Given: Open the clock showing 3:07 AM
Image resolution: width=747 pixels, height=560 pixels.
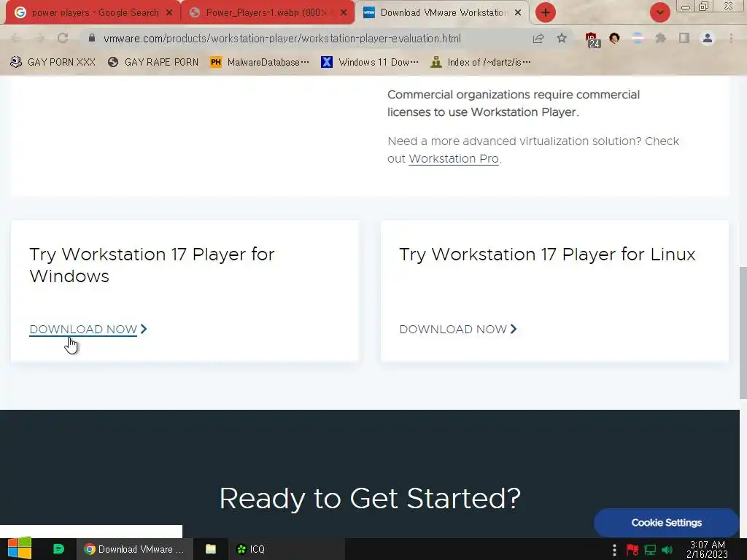Looking at the screenshot, I should 707,549.
